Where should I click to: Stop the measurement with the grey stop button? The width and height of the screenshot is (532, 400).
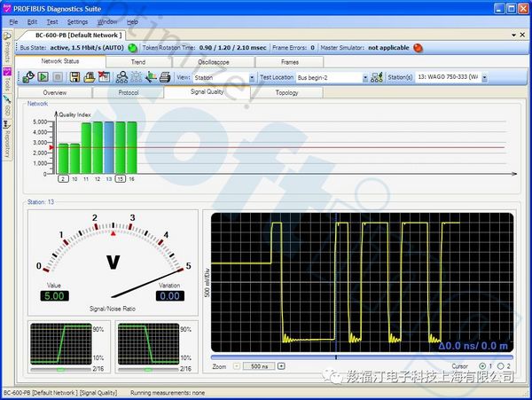click(x=58, y=77)
